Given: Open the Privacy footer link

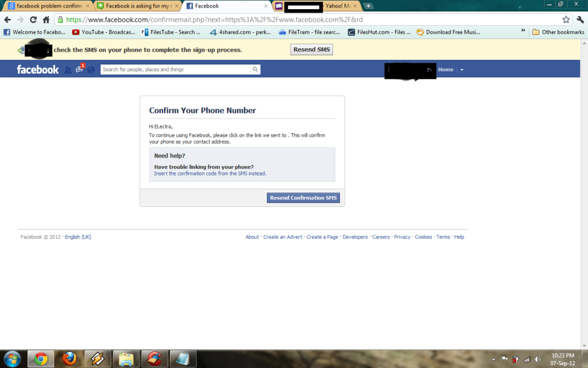Looking at the screenshot, I should 402,237.
